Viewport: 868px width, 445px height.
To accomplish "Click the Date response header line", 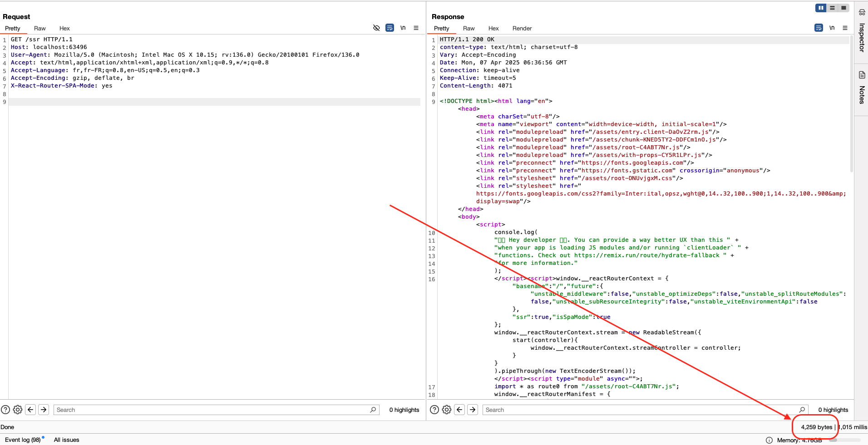I will coord(503,63).
